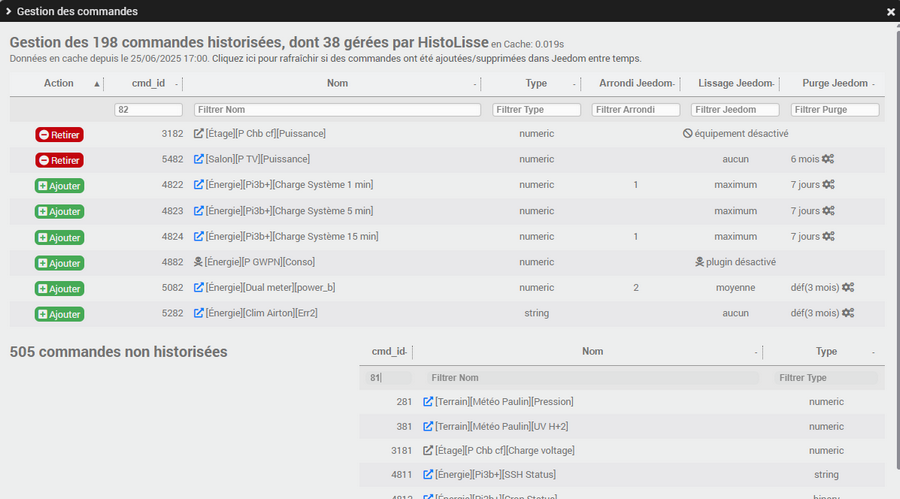Open link icon for Météo Paulin UV H+2
This screenshot has height=499, width=900.
click(429, 426)
